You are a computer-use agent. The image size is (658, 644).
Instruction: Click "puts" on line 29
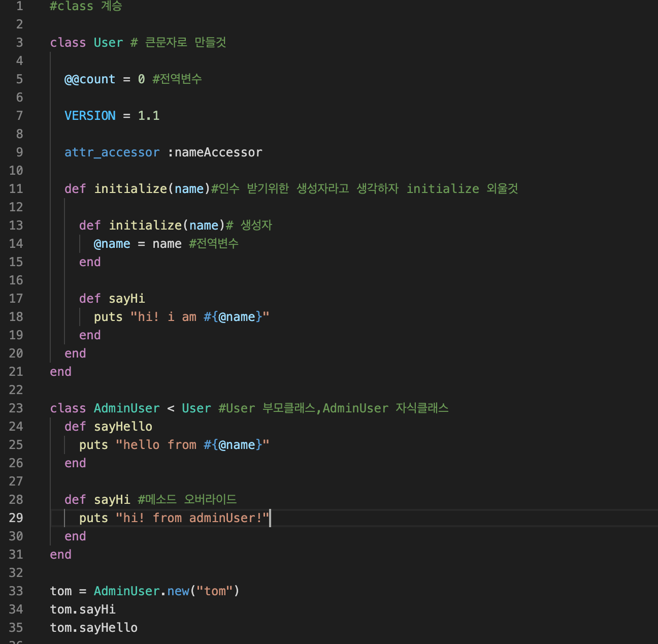(93, 518)
